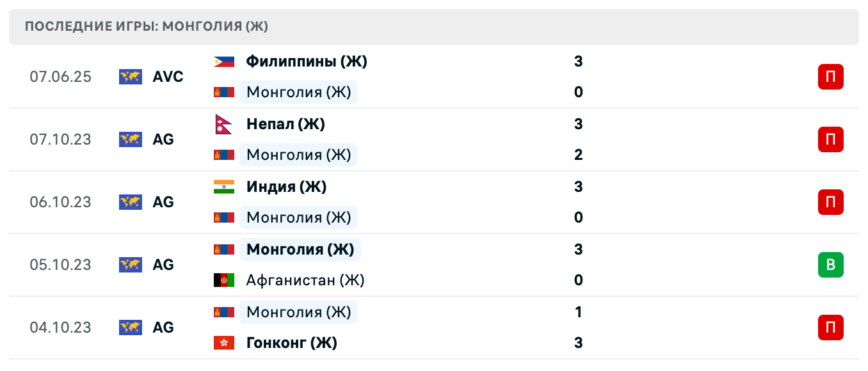Click the red loss badge for 04.10.23
This screenshot has width=868, height=371.
coord(830,328)
